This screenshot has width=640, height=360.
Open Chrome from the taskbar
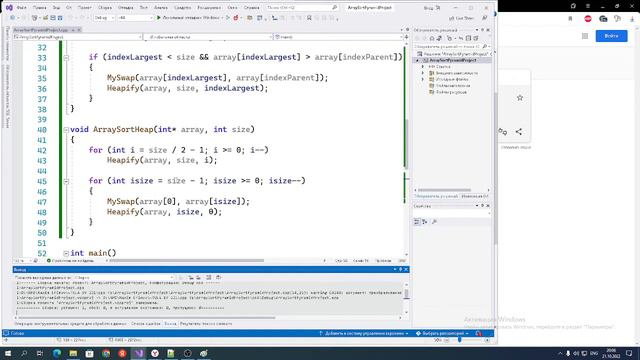click(106, 353)
